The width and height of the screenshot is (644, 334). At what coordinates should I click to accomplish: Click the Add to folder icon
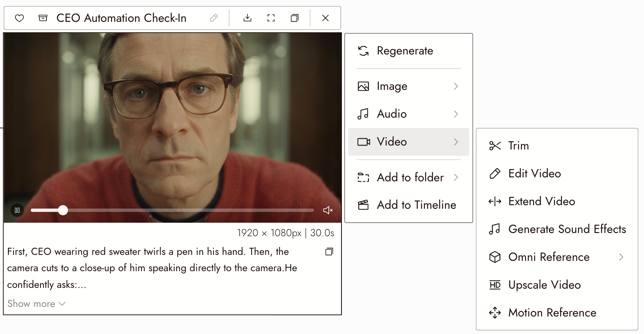pyautogui.click(x=363, y=177)
